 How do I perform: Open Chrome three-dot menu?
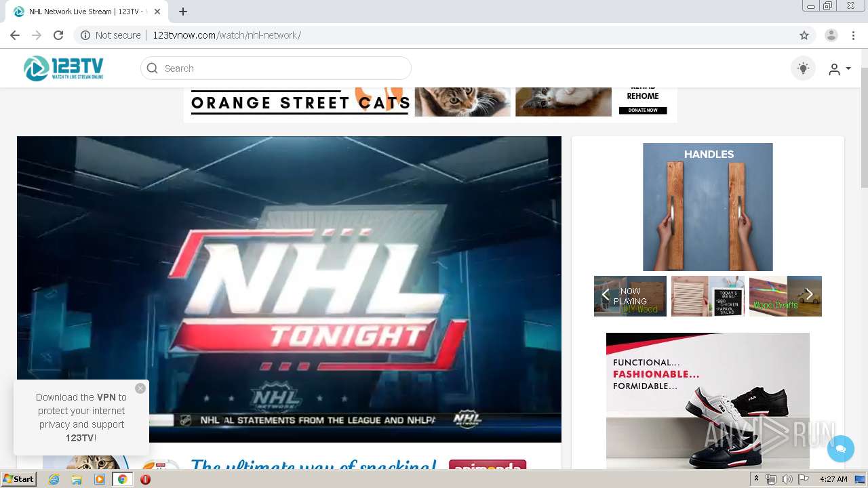point(853,35)
